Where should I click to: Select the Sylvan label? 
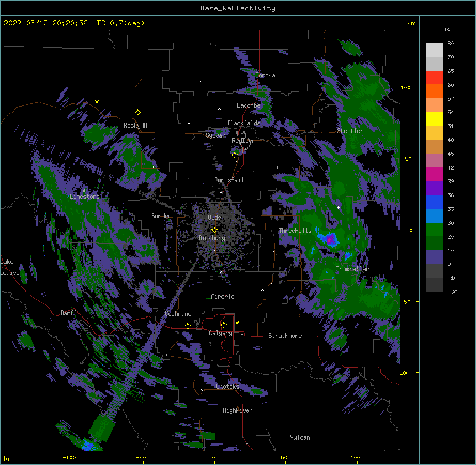click(215, 135)
